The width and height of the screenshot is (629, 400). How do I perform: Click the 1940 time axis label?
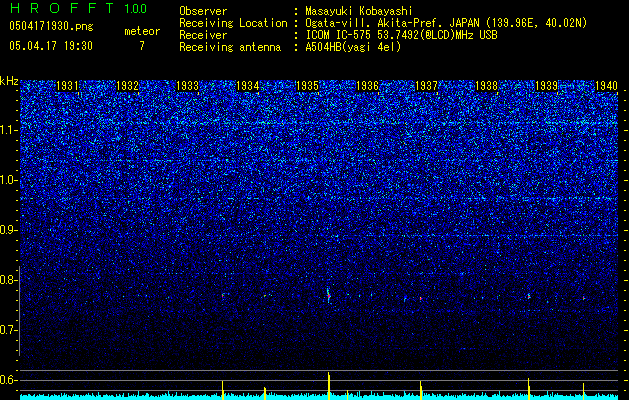[x=607, y=85]
